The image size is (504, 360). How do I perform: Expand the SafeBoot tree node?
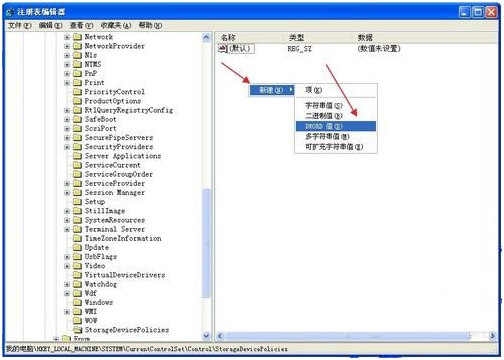67,119
